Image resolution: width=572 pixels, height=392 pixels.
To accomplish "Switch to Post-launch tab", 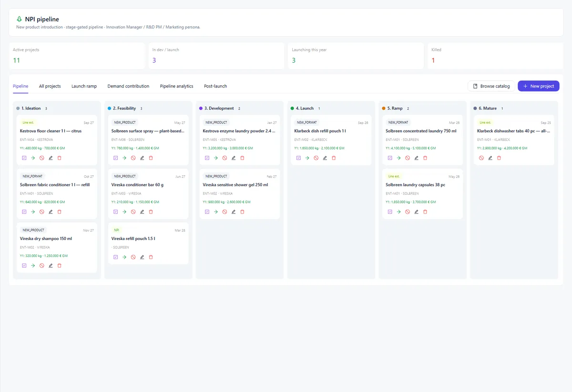I will pos(215,86).
